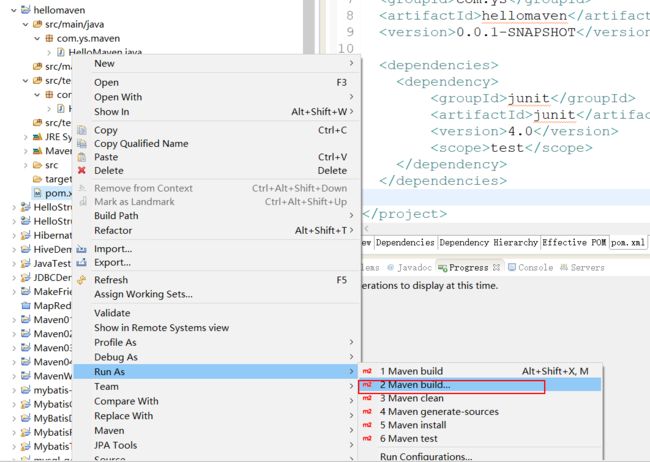Collapse the src/main/java folder node

25,24
